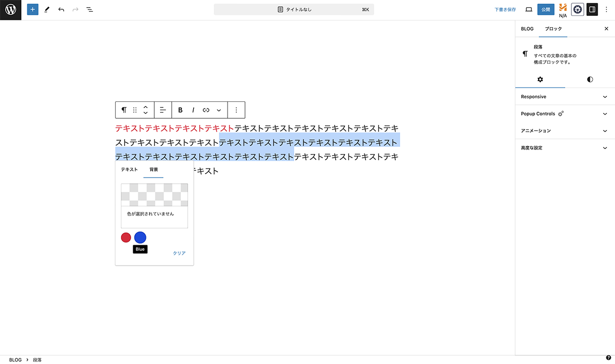Screen dimensions: 615x364
Task: Switch to the テキスト color tab
Action: (129, 169)
